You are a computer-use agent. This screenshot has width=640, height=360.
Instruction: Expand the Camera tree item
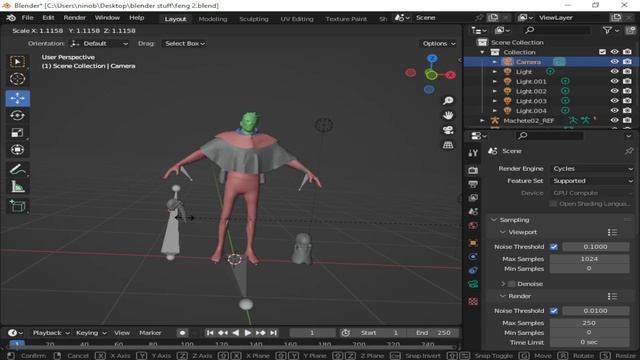(x=495, y=62)
